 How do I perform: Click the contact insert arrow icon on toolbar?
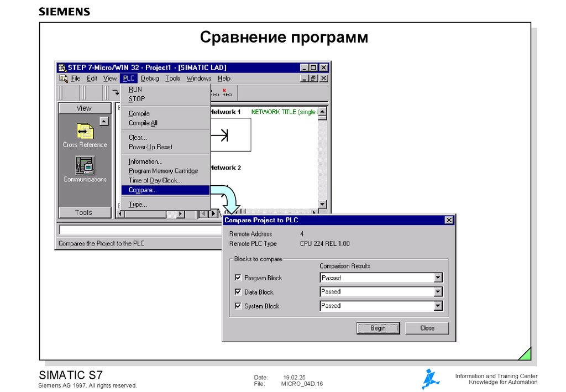pos(116,92)
